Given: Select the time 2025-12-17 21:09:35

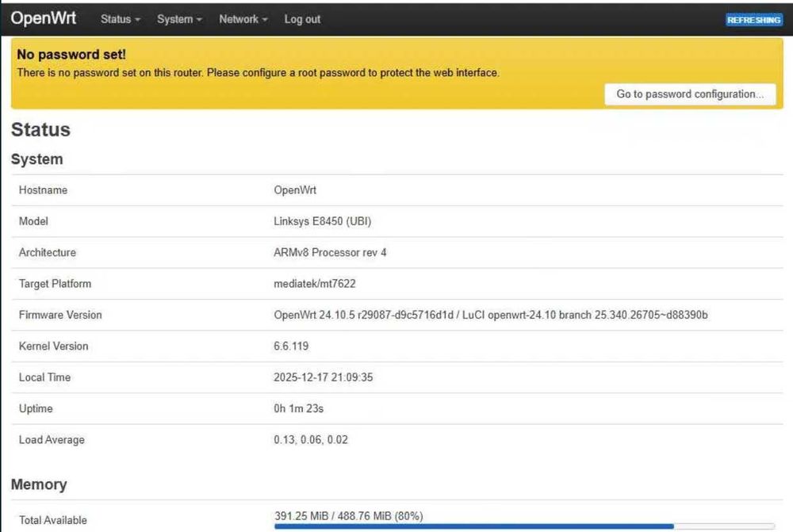Looking at the screenshot, I should pos(324,377).
